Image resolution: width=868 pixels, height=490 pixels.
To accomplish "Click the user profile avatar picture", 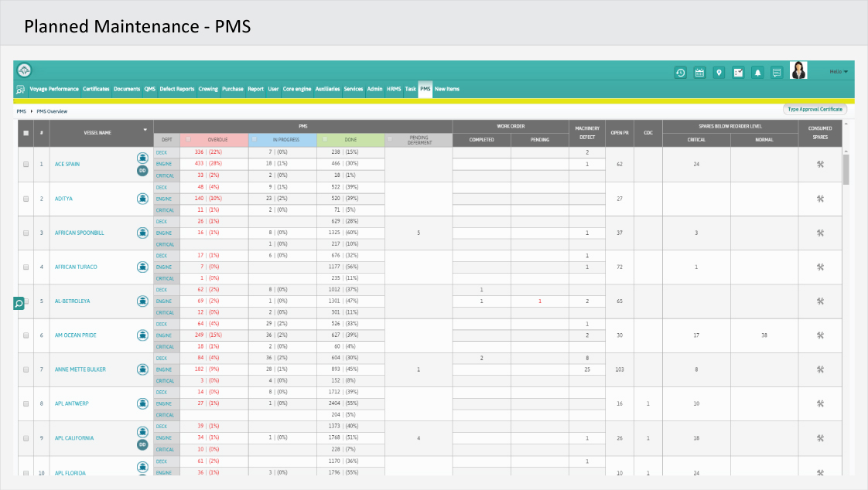I will (798, 71).
